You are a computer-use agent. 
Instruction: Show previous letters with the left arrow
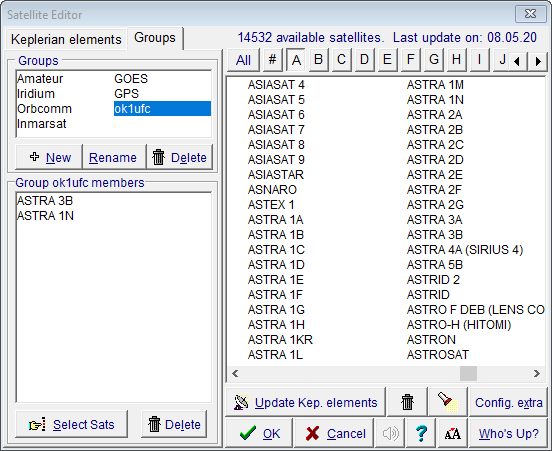[x=517, y=61]
